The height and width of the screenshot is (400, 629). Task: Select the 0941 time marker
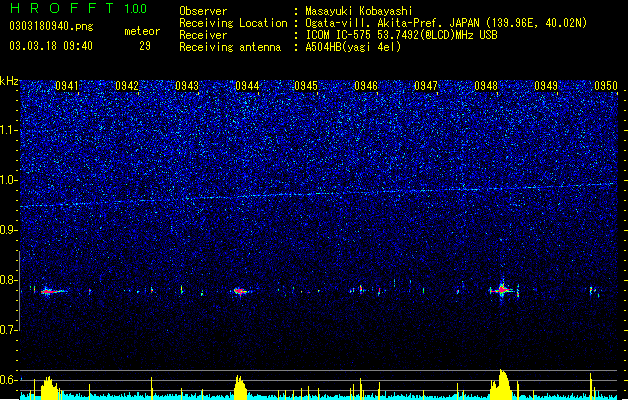tap(67, 85)
